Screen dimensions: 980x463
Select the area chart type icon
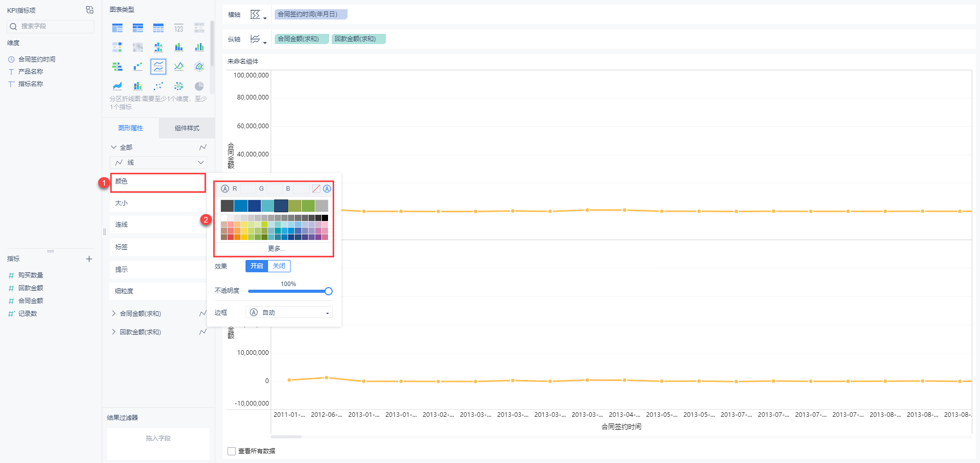point(117,86)
